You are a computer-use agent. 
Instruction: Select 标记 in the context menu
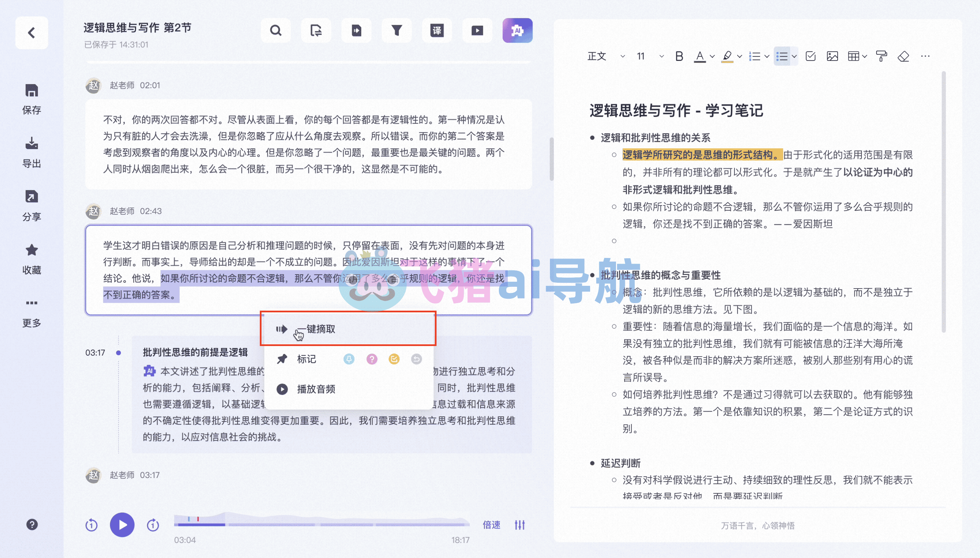point(306,359)
